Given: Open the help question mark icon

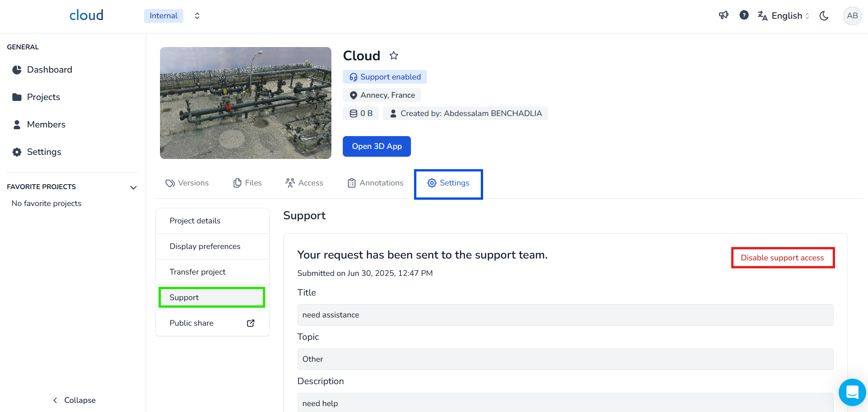Looking at the screenshot, I should click(744, 16).
